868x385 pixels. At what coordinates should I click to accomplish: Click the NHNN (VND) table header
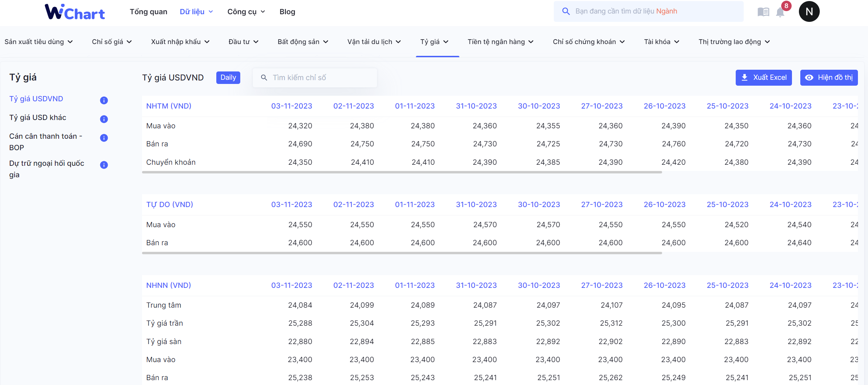point(168,285)
